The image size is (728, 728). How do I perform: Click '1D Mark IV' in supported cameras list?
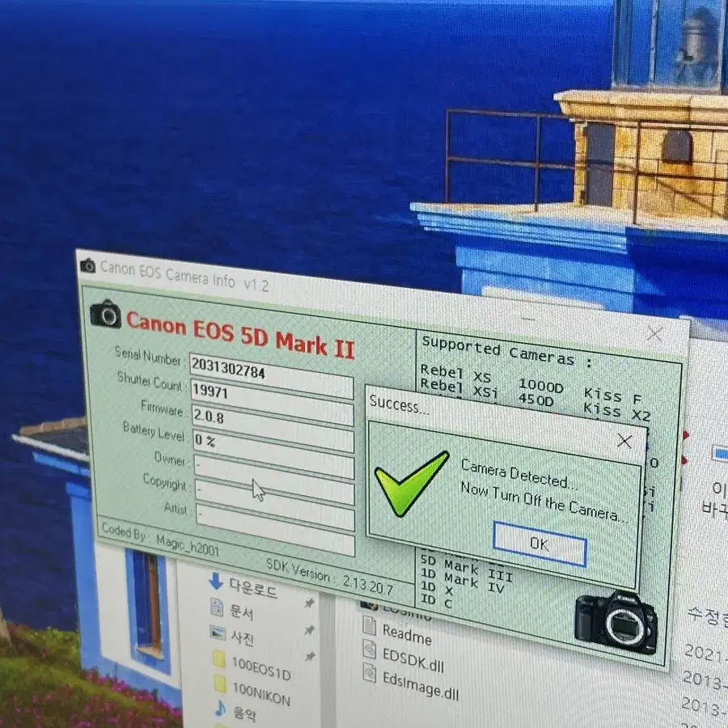tap(463, 579)
